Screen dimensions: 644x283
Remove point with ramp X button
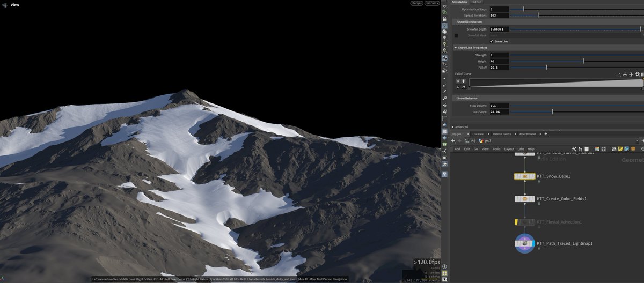(458, 81)
